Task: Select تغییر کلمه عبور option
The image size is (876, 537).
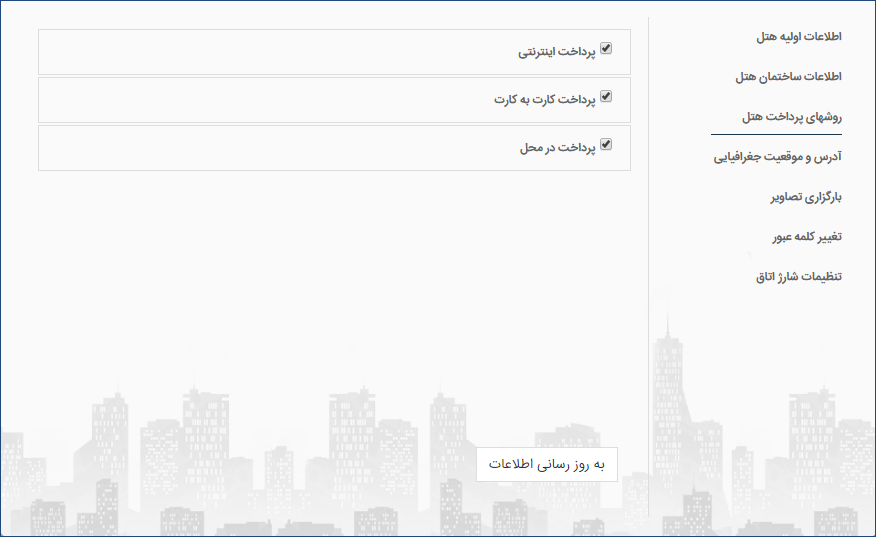Action: 807,237
